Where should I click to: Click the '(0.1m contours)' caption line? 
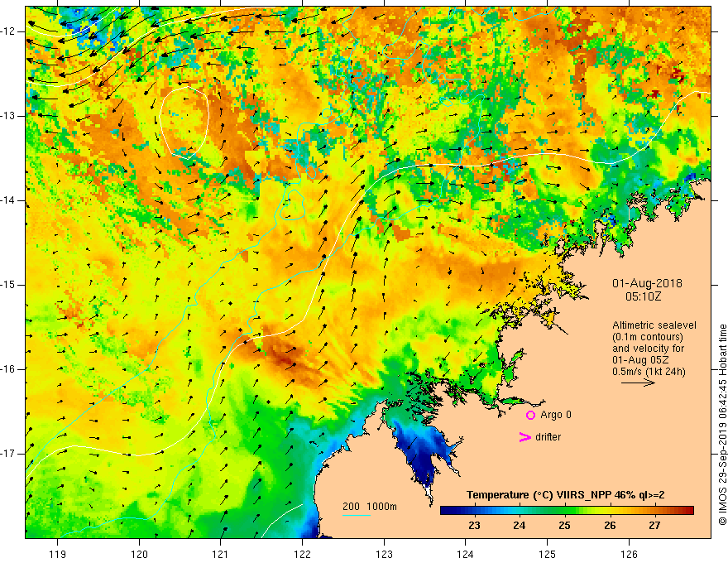(648, 337)
